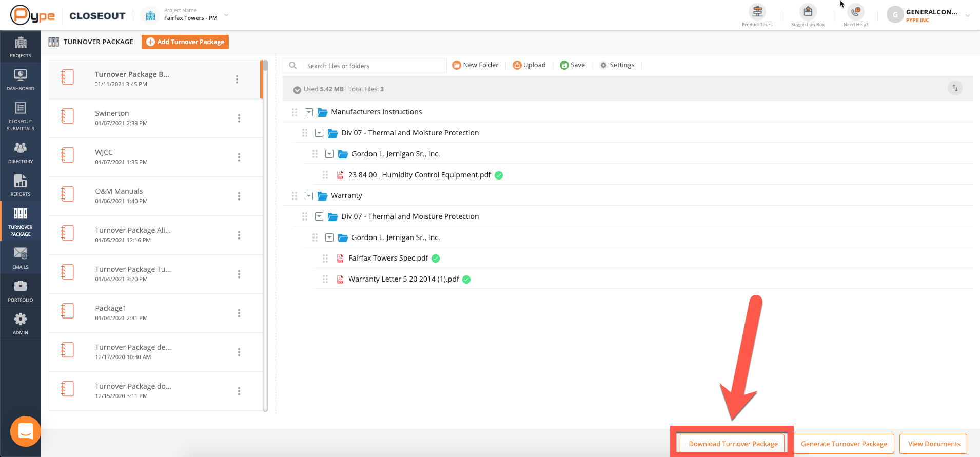Viewport: 980px width, 457px height.
Task: Open options menu for Turnover Package Tu...
Action: tap(239, 274)
